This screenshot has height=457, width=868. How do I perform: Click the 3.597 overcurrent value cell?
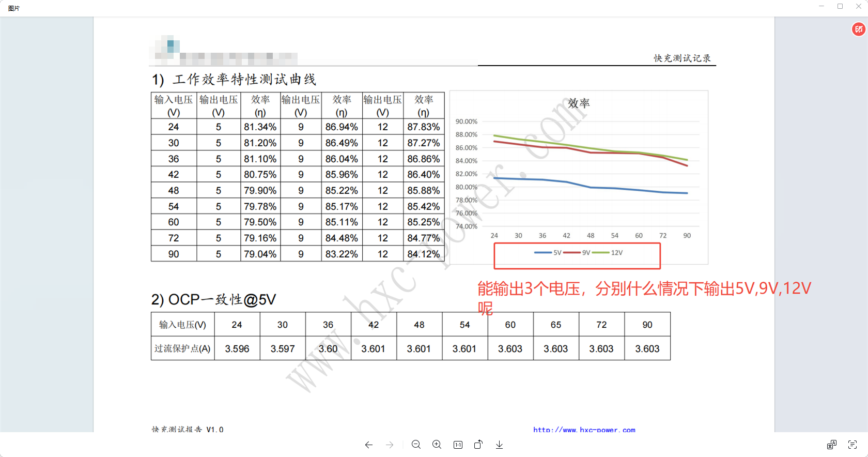coord(283,349)
